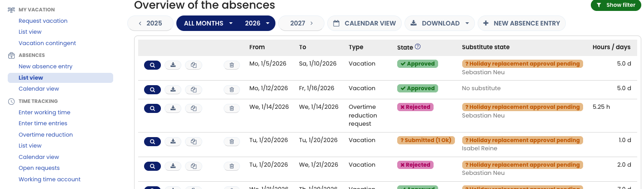Go to previous year 2025
Image resolution: width=644 pixels, height=189 pixels.
pyautogui.click(x=150, y=23)
